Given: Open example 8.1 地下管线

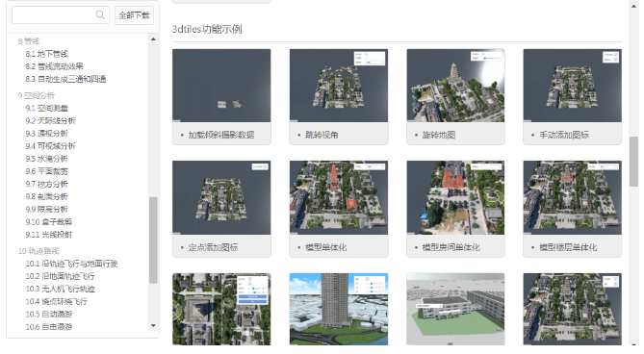Looking at the screenshot, I should 47,54.
